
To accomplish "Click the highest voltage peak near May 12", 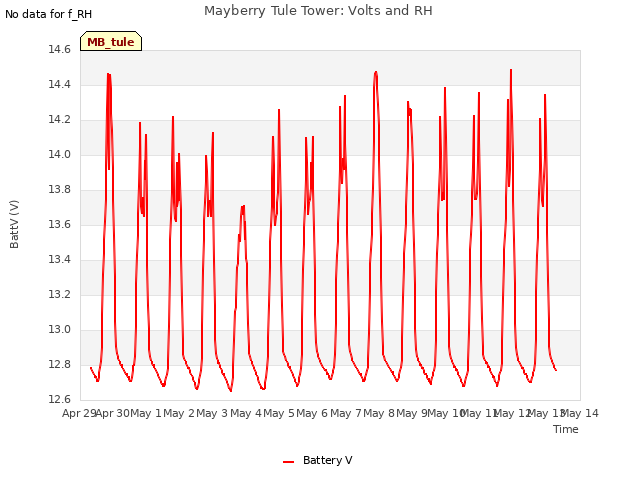I will [x=511, y=70].
